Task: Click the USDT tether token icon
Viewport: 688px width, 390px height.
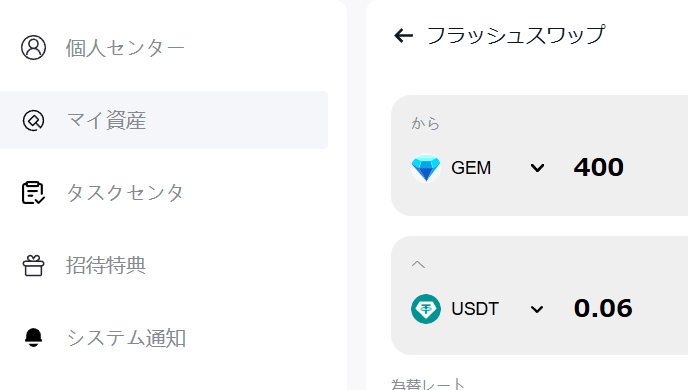Action: pos(426,309)
